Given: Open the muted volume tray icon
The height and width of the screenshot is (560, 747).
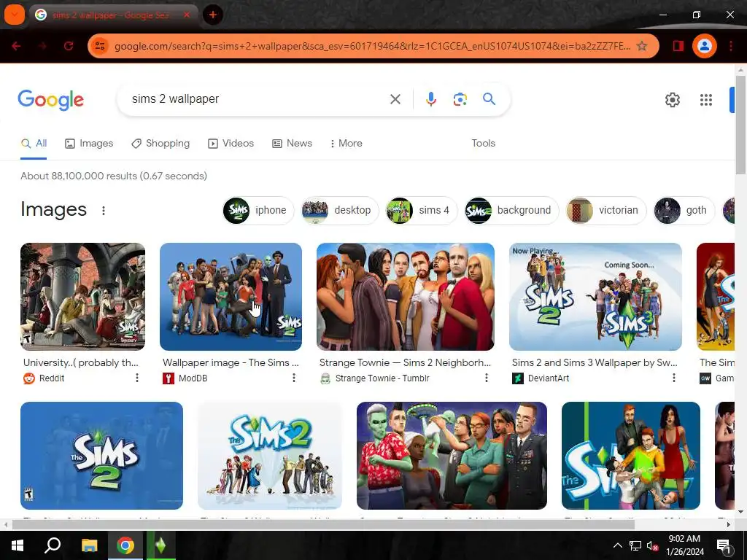Looking at the screenshot, I should (x=652, y=545).
